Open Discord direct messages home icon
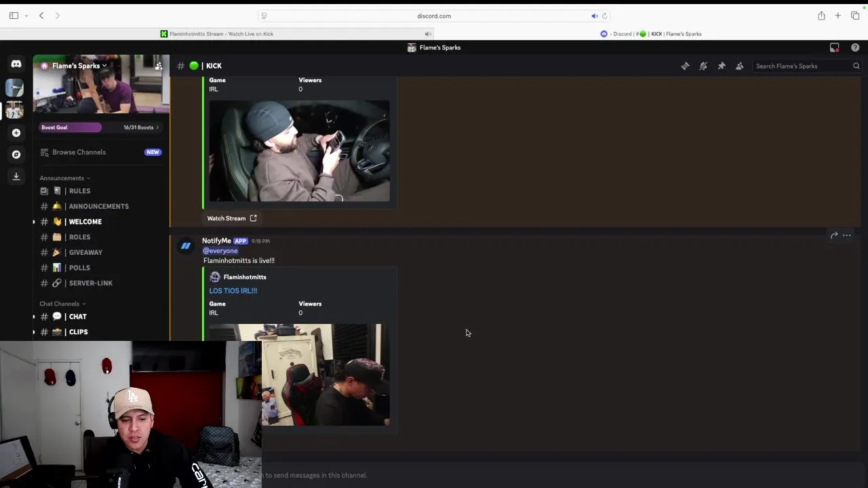Image resolution: width=868 pixels, height=488 pixels. tap(16, 64)
